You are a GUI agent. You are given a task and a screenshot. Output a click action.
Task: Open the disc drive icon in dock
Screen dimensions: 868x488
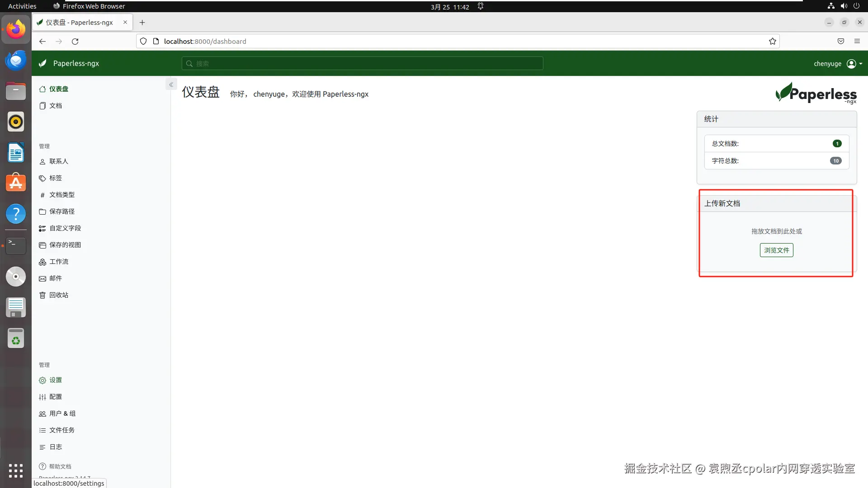point(16,277)
